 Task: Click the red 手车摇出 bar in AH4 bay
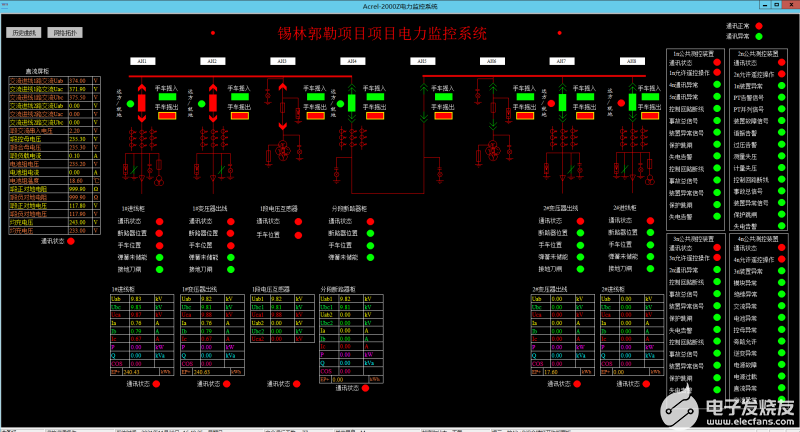[375, 116]
